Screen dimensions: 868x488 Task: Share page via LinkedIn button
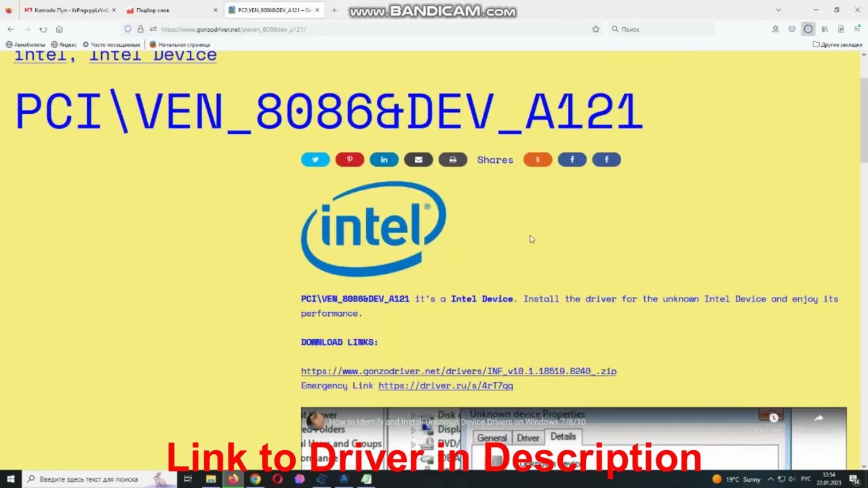pyautogui.click(x=384, y=159)
